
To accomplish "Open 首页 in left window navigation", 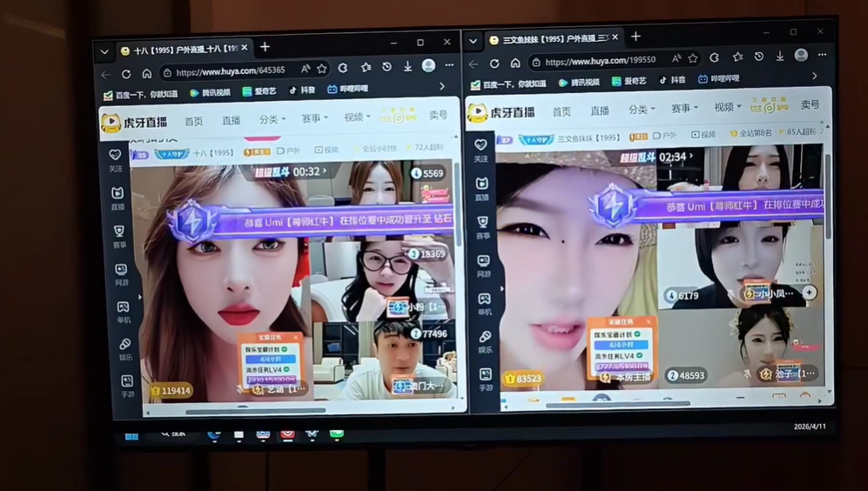I will coord(194,121).
